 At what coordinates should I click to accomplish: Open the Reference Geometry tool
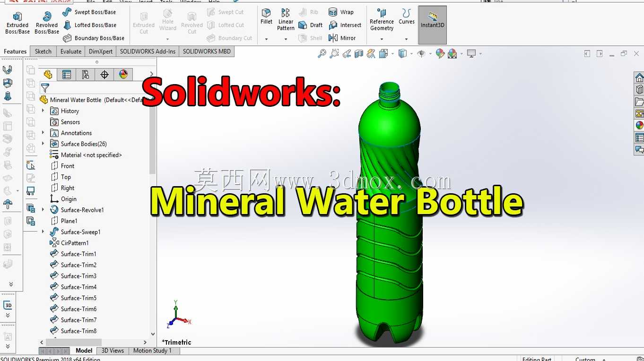click(x=382, y=19)
